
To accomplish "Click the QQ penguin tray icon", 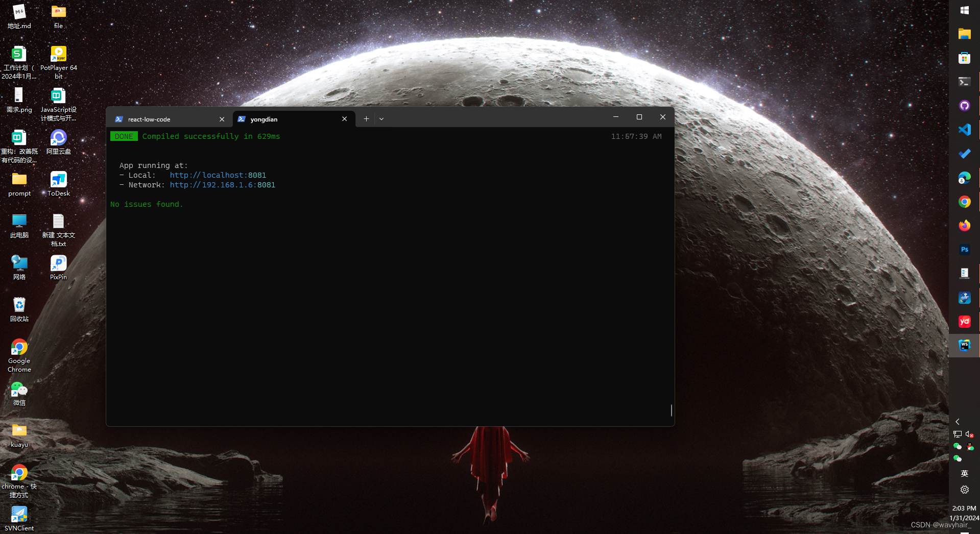I will tap(970, 446).
